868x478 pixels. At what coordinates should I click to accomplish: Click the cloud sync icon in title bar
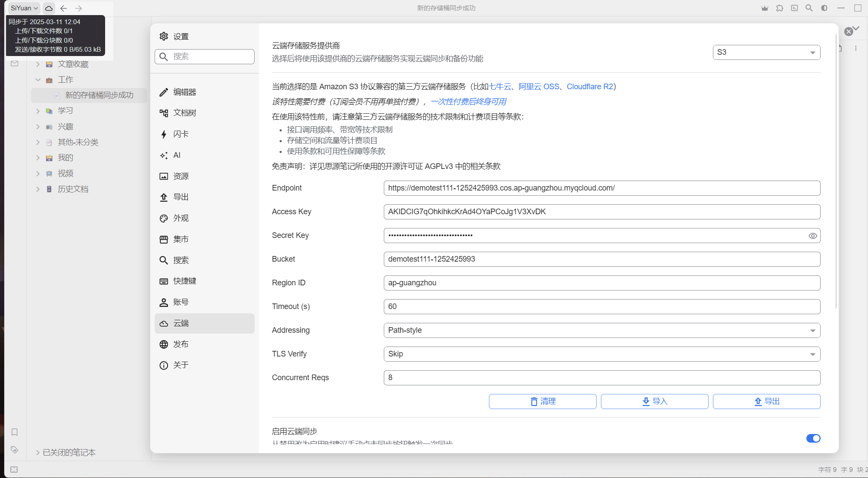[x=49, y=8]
